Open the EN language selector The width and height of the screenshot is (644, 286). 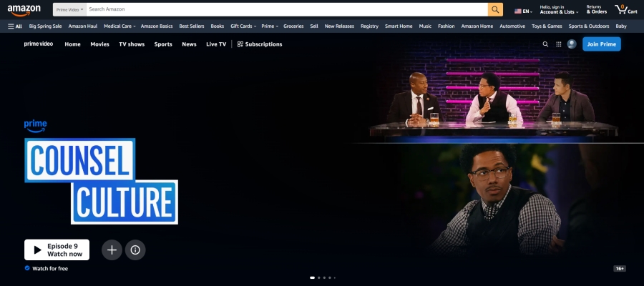(523, 11)
